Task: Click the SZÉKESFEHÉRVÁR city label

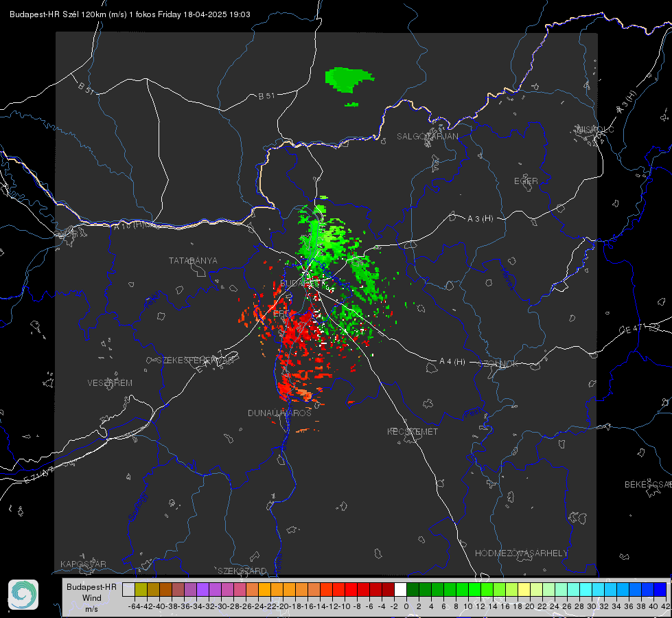Action: (x=196, y=360)
